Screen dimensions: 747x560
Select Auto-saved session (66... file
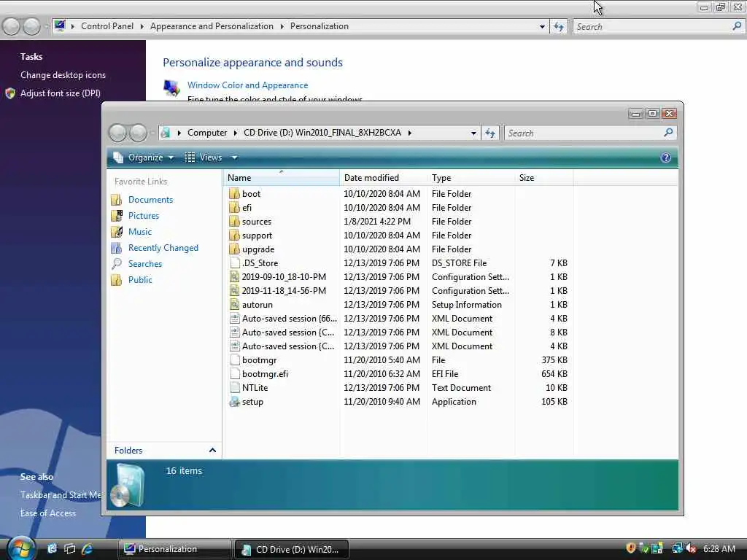coord(289,318)
